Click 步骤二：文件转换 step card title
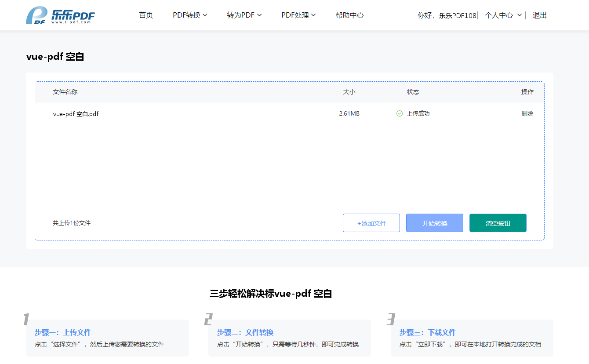589x364 pixels. click(245, 332)
